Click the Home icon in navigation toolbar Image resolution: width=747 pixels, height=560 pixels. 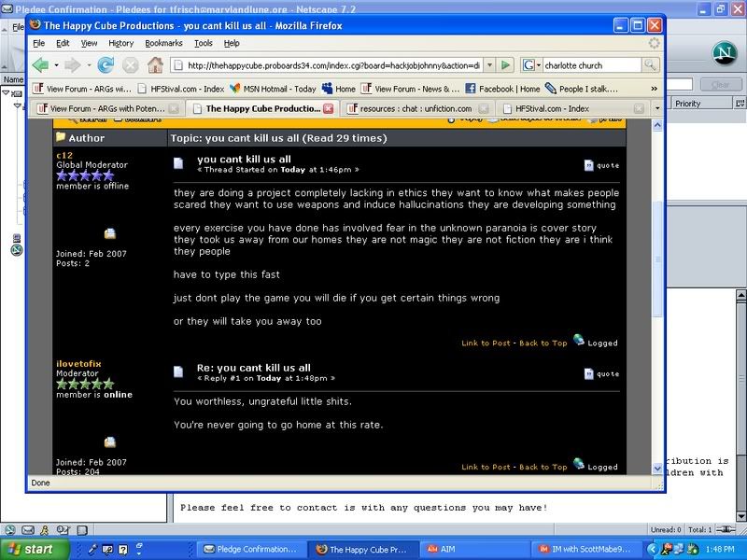[155, 65]
